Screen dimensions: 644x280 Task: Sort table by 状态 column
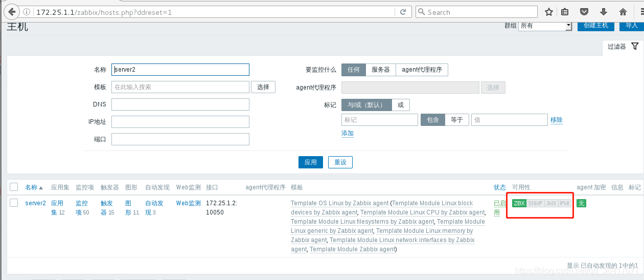500,187
